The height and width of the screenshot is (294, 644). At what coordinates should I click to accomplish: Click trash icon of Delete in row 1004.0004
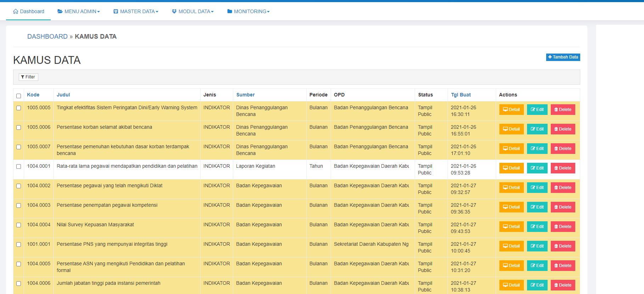pos(556,227)
